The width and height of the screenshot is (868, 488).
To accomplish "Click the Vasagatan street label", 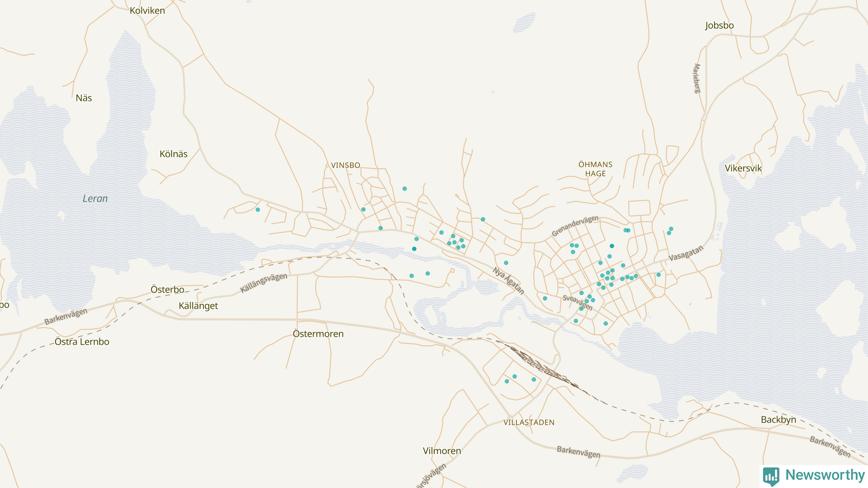I will click(686, 253).
